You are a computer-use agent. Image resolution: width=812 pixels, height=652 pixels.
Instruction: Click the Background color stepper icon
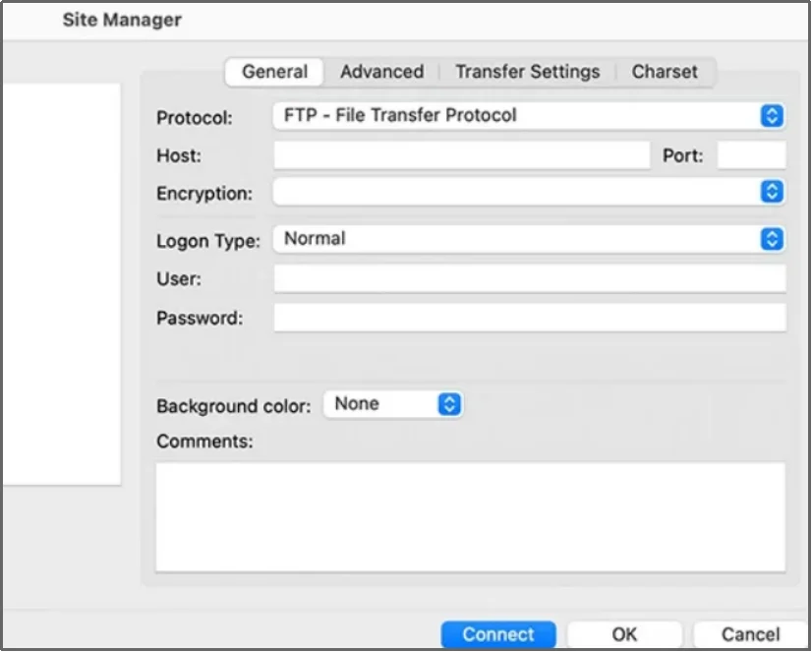click(450, 403)
